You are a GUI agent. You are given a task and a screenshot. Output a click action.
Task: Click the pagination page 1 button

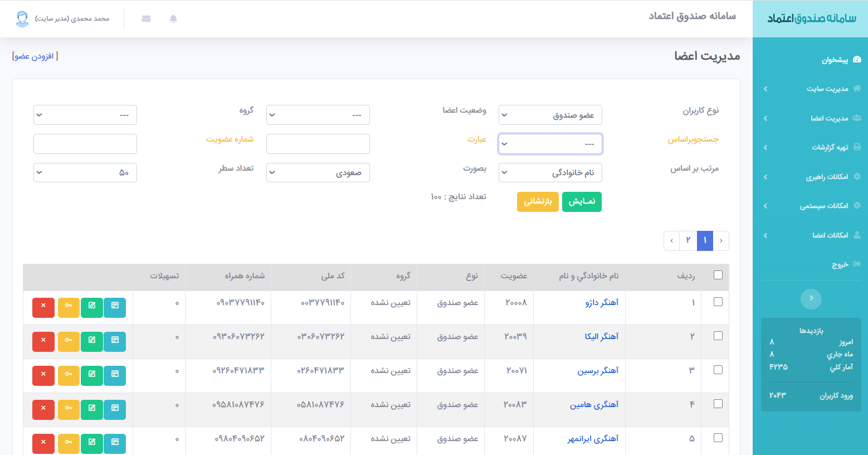705,240
